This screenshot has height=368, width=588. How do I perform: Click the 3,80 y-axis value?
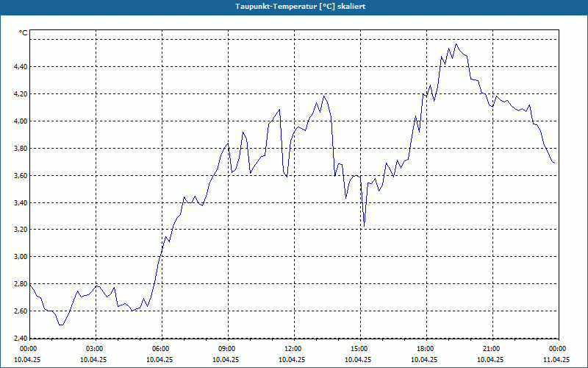click(x=21, y=149)
